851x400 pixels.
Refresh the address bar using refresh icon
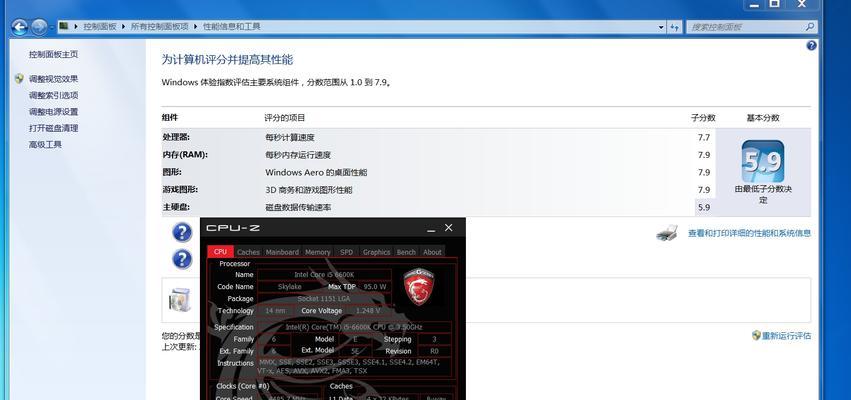pyautogui.click(x=675, y=27)
